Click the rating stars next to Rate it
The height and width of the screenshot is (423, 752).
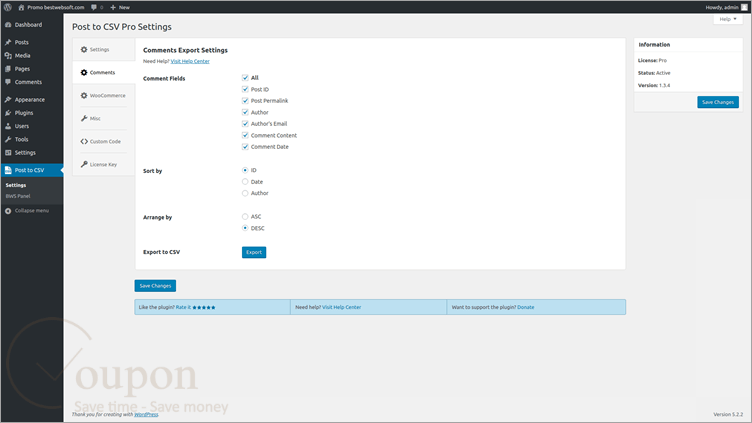204,307
